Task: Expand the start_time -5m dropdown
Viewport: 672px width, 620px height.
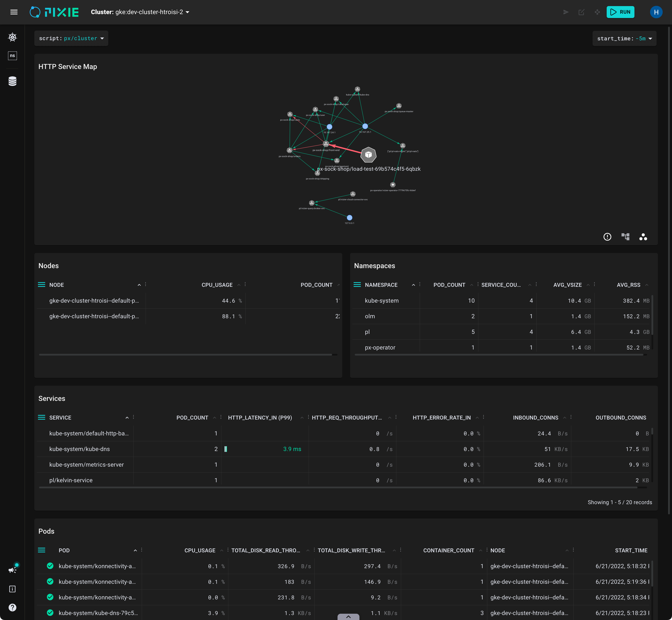Action: 624,39
